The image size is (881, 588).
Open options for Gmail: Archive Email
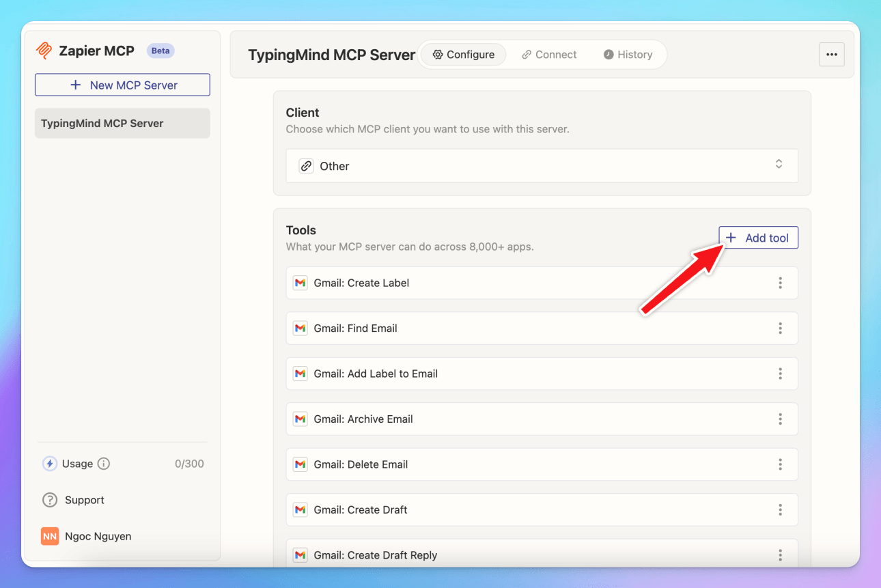point(780,419)
